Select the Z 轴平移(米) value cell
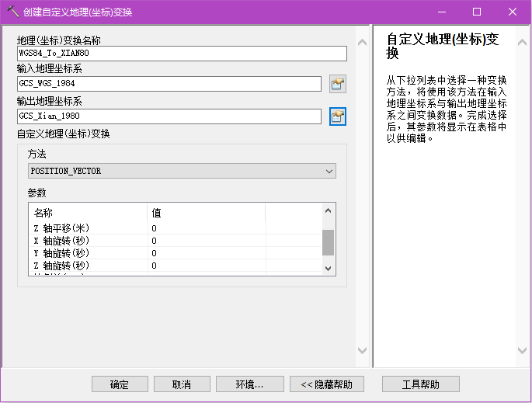Image resolution: width=532 pixels, height=403 pixels. 207,228
